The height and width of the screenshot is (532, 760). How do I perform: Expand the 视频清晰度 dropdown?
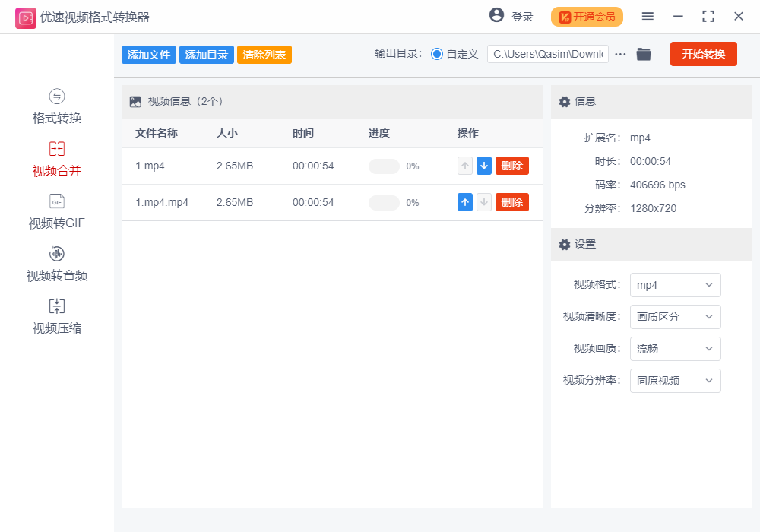pos(675,317)
